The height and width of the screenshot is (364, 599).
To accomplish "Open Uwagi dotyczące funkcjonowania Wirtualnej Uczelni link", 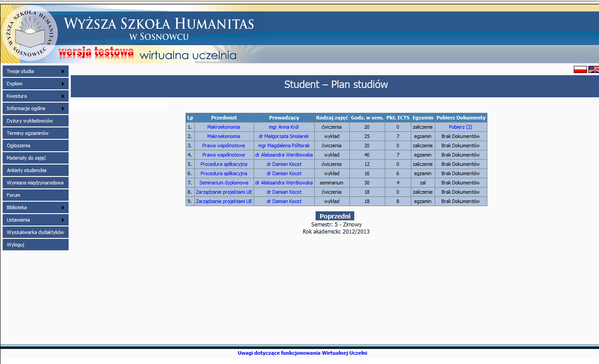I will pos(302,353).
